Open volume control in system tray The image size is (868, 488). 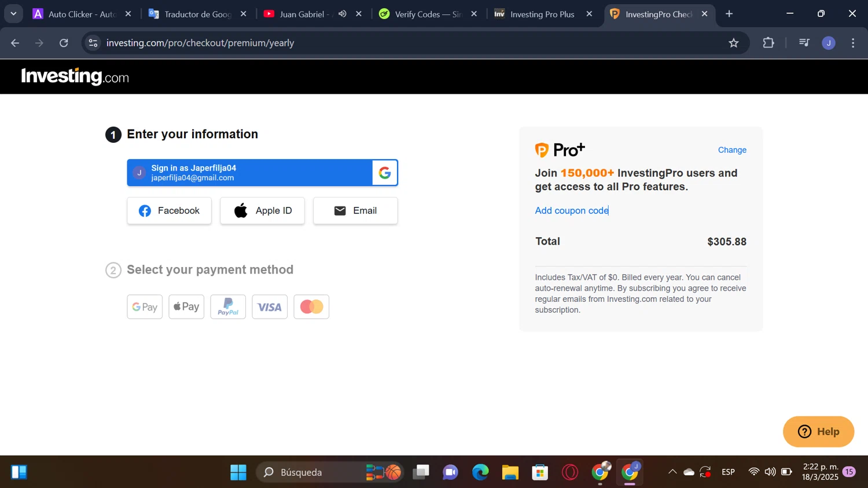point(770,472)
